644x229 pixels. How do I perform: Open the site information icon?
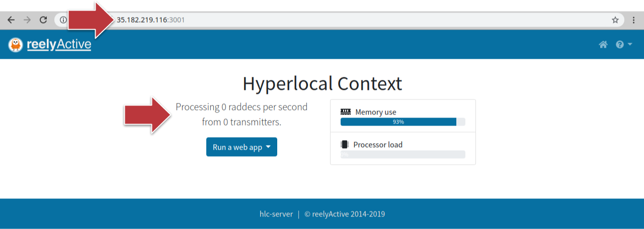click(63, 20)
